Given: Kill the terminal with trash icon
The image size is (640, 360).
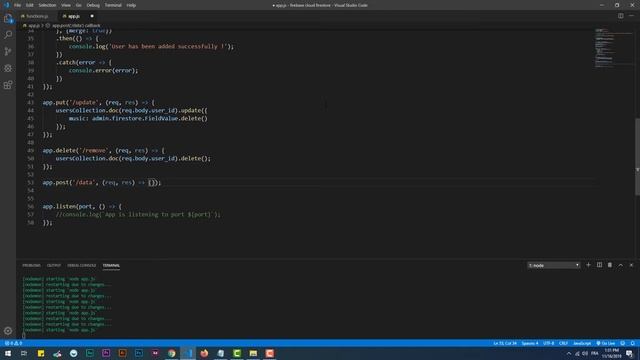Looking at the screenshot, I should coord(610,265).
